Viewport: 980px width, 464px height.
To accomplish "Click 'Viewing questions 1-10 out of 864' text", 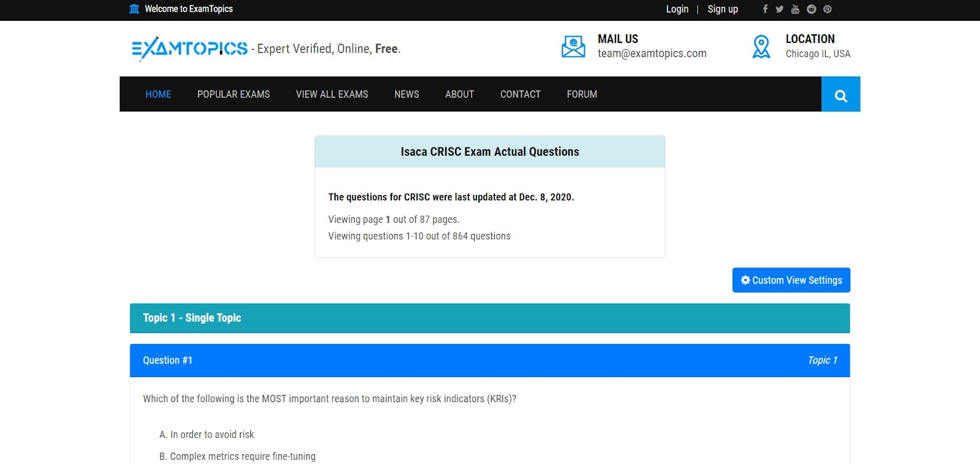I will click(419, 236).
